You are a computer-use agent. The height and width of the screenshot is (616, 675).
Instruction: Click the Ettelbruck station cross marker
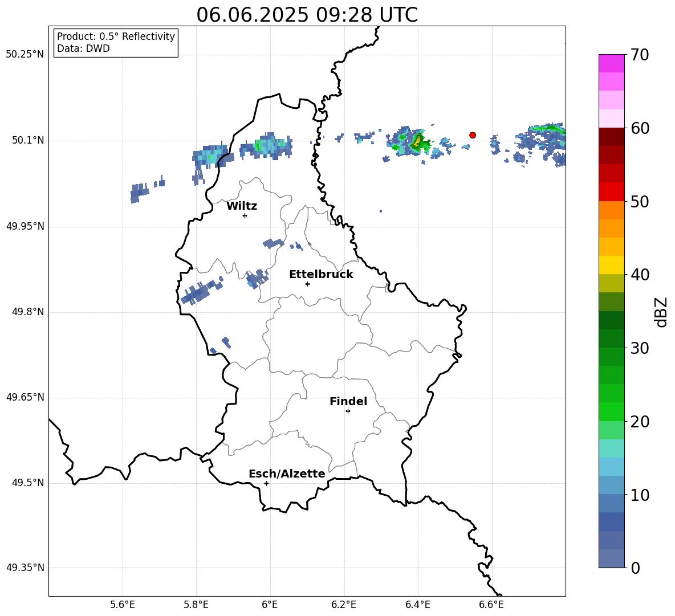(x=307, y=284)
